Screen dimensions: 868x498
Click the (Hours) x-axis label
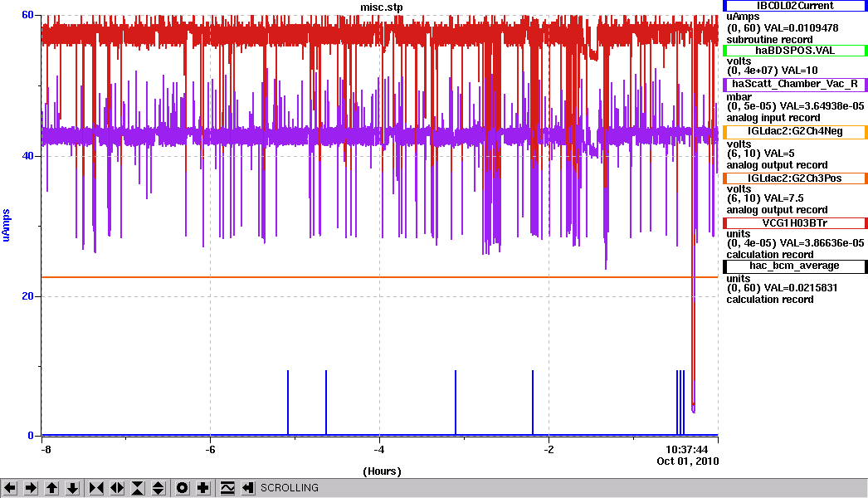382,471
